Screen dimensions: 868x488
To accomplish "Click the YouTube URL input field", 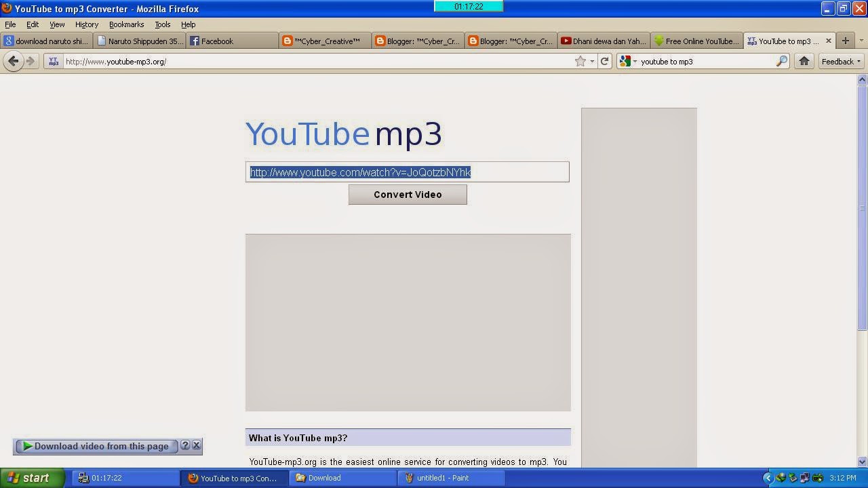I will coord(407,172).
